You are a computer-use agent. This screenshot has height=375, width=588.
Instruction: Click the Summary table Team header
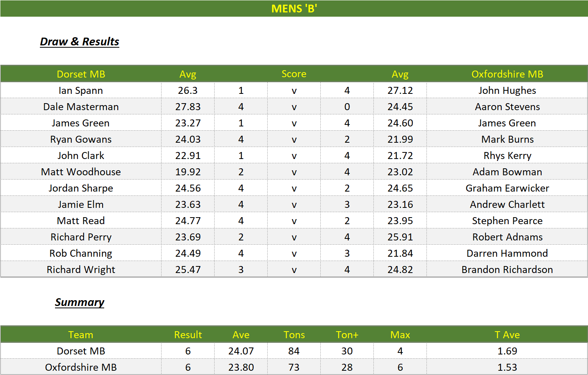pyautogui.click(x=81, y=335)
